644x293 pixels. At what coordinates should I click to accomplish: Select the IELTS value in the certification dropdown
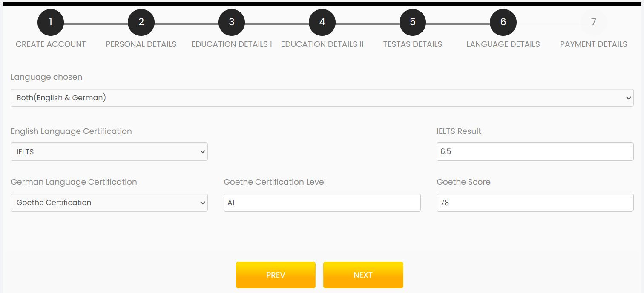(x=109, y=151)
